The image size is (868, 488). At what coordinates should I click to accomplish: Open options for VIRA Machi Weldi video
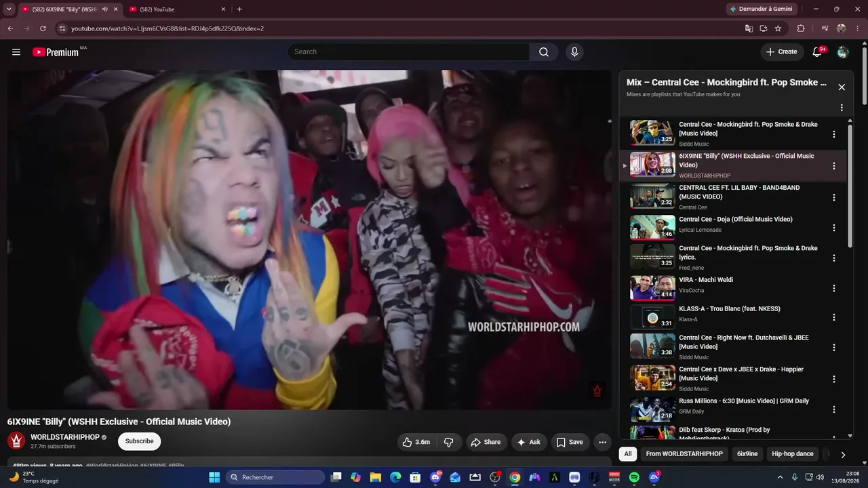(834, 288)
